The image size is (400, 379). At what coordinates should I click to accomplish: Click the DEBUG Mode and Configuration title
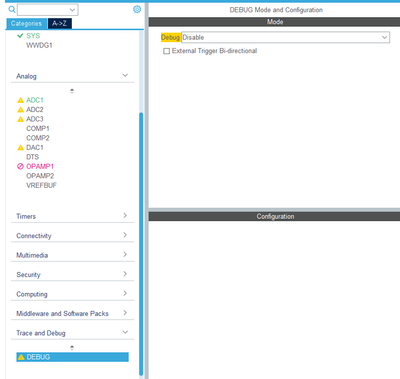click(276, 10)
